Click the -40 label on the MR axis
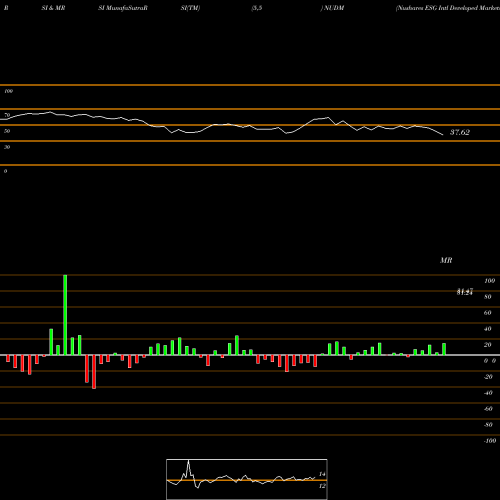The width and height of the screenshot is (500, 500). tap(488, 393)
